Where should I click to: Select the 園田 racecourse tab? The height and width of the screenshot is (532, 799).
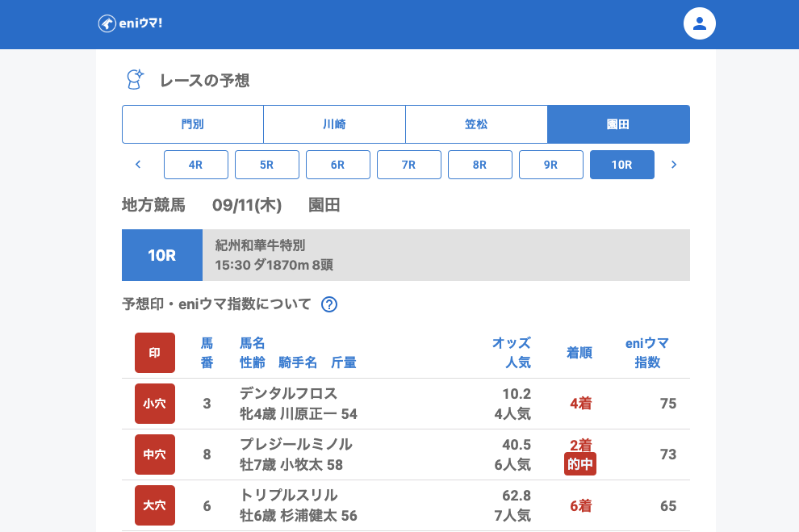pos(618,124)
